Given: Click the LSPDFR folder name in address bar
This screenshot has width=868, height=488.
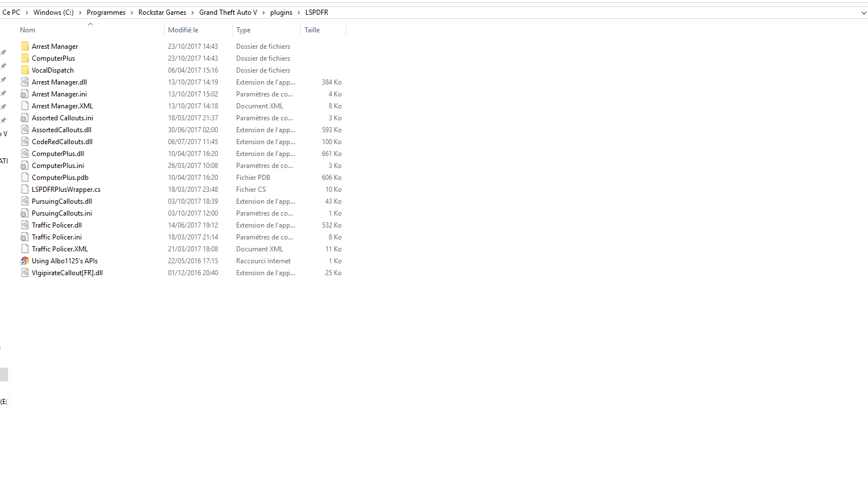Looking at the screenshot, I should click(x=317, y=12).
